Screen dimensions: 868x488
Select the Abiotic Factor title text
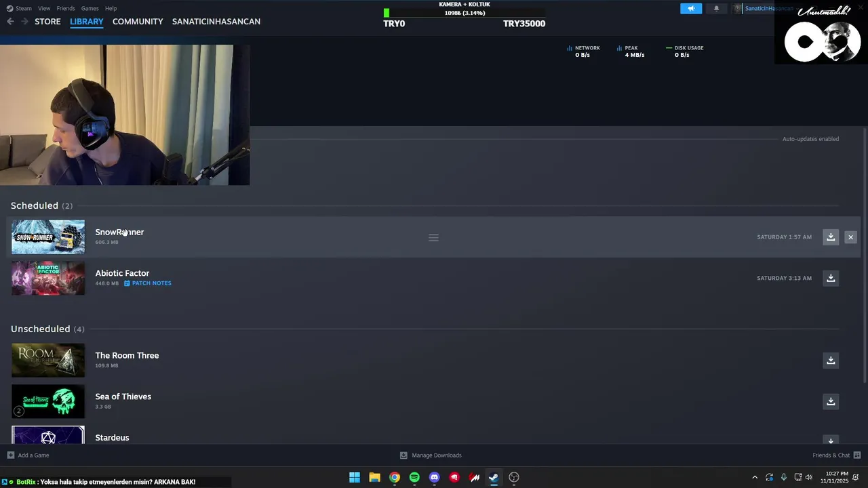point(122,273)
